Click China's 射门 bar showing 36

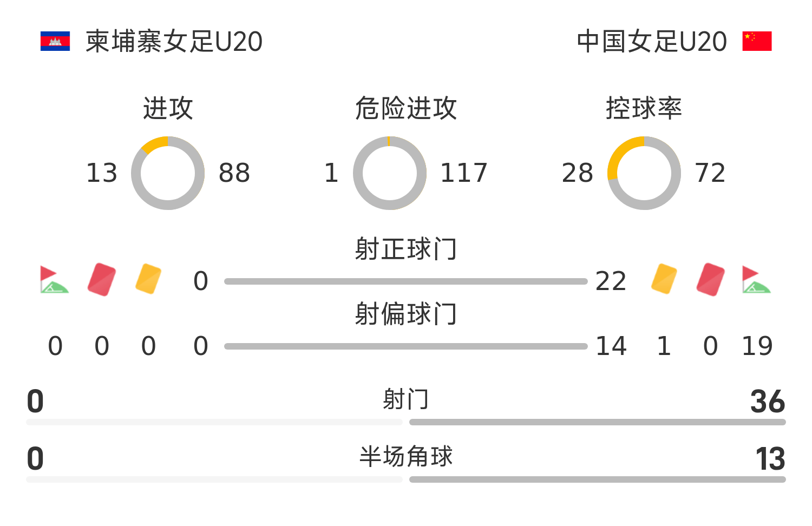598,422
